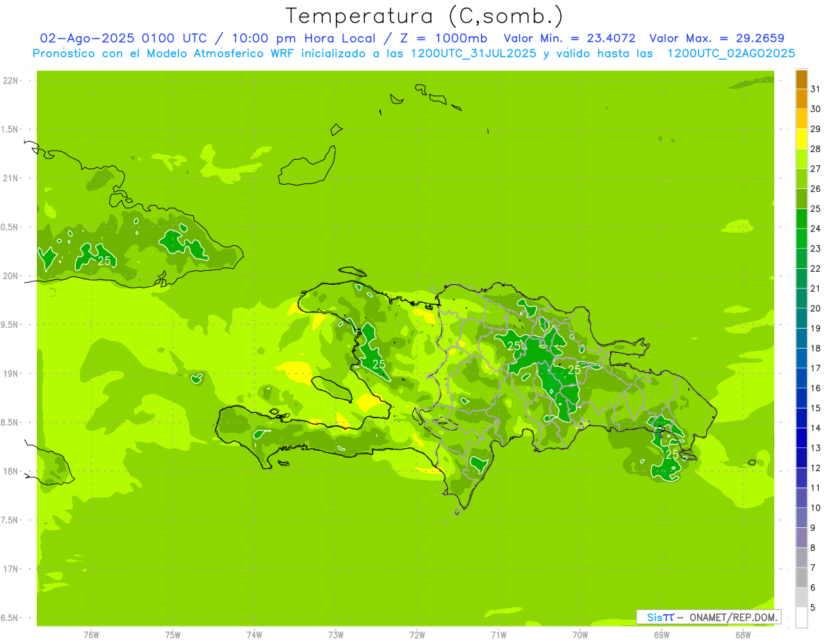
Task: Click the "1200UTC_02AGO2025" valid-until time
Action: (x=731, y=53)
